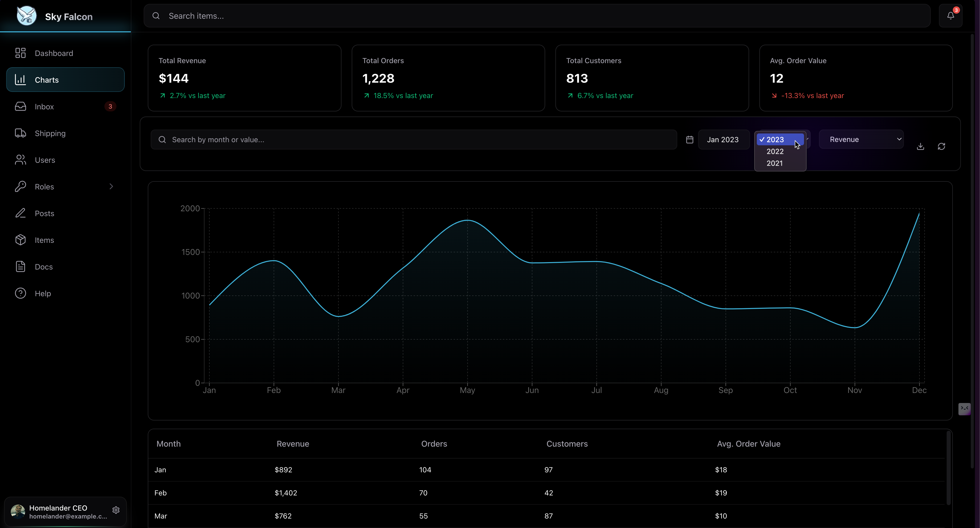Click the Inbox badge showing 3
The width and height of the screenshot is (980, 528).
(x=110, y=107)
